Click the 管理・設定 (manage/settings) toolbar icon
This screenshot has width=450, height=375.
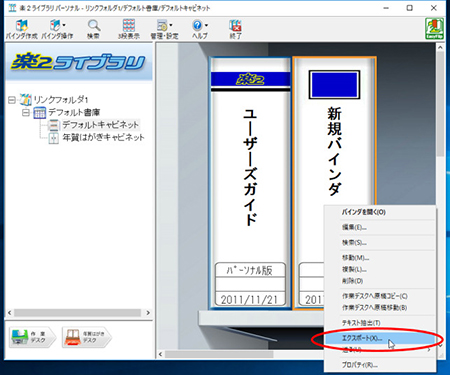pos(162,26)
